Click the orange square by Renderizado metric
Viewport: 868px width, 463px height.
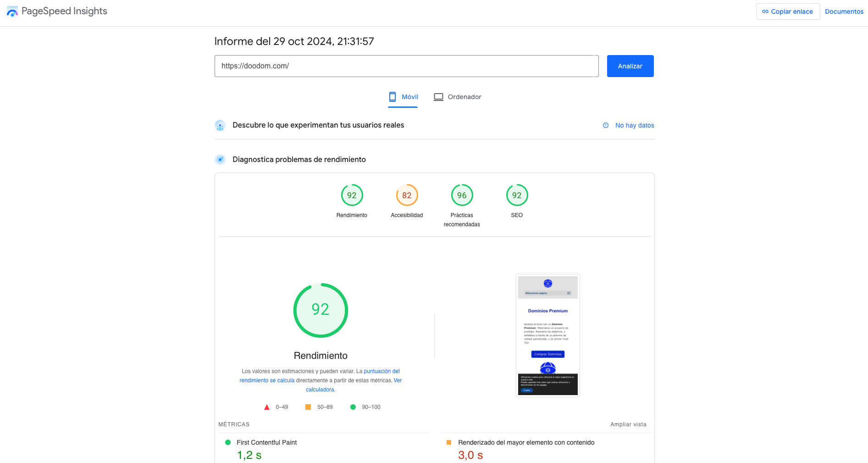[x=449, y=442]
